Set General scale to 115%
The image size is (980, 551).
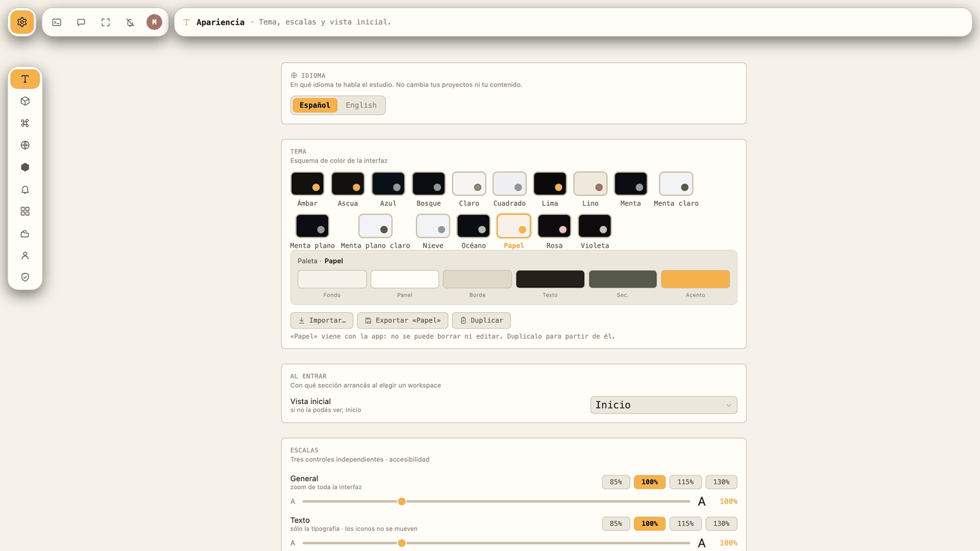[685, 482]
